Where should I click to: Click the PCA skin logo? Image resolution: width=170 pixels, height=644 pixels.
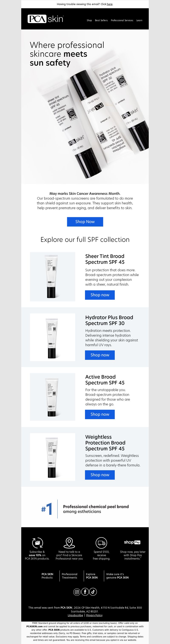tap(45, 19)
